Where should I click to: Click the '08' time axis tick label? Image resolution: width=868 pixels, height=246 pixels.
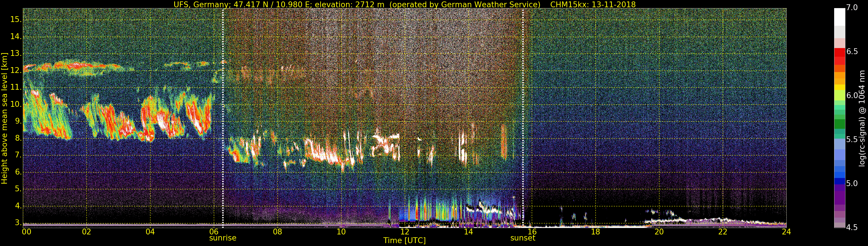click(277, 232)
